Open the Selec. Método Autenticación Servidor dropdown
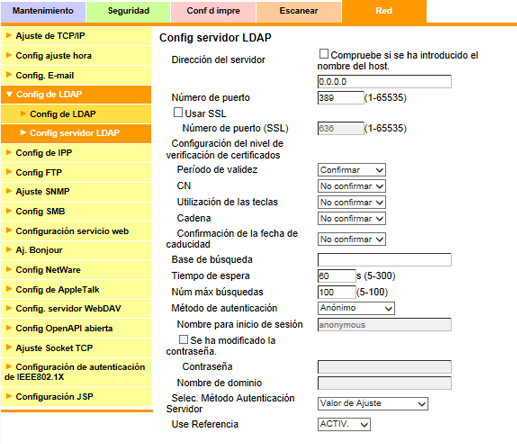Viewport: 517px width, 444px height. (x=373, y=404)
